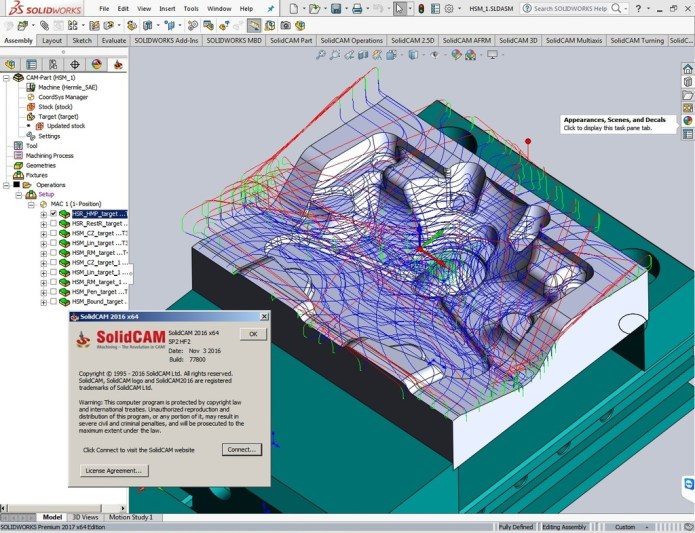Click the Appearances, Scenes, and Decals icon
695x533 pixels.
point(687,120)
